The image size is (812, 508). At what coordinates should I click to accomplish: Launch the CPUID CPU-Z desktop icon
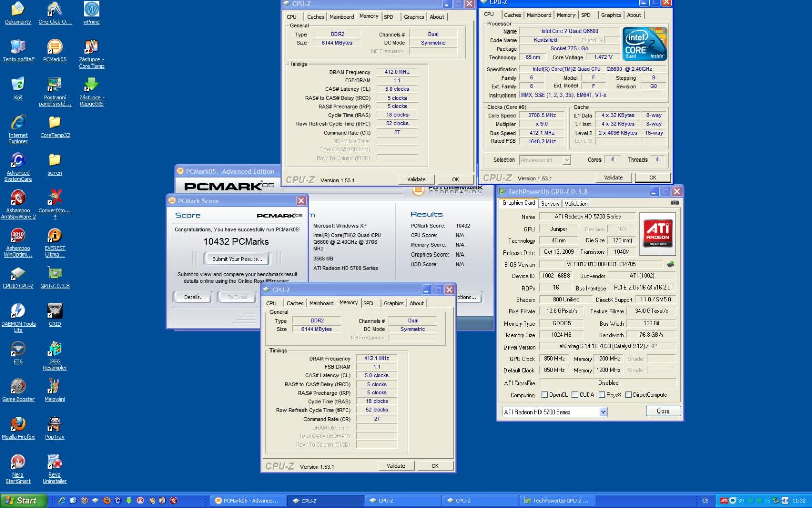click(18, 277)
